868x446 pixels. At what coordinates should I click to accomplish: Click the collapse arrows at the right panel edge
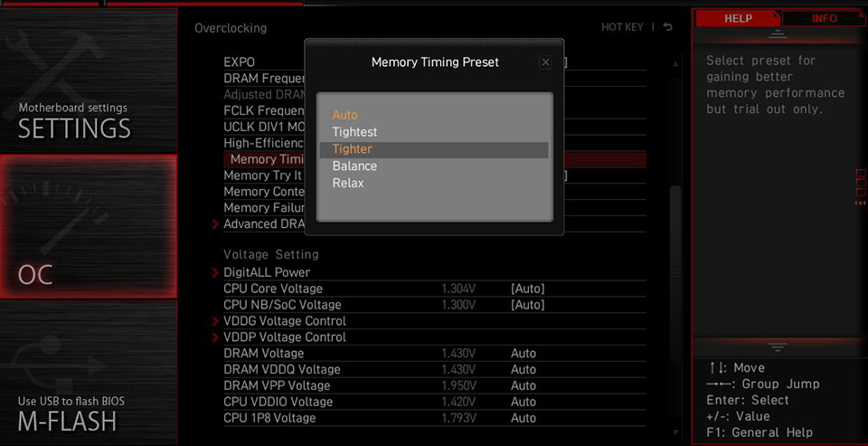click(860, 204)
